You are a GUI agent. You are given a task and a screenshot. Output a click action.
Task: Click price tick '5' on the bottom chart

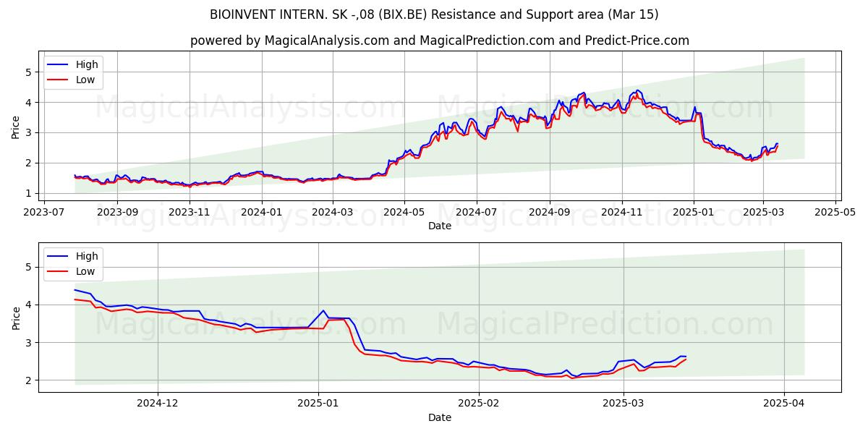pyautogui.click(x=30, y=267)
